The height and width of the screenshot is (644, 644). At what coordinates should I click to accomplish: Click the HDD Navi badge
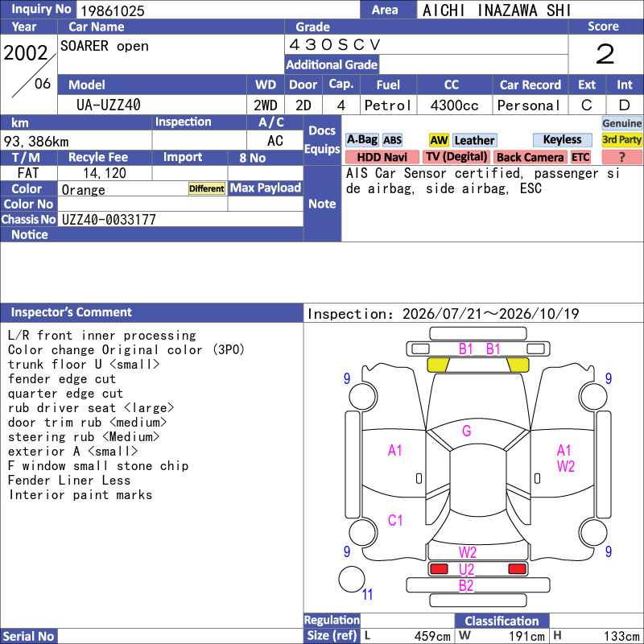[x=382, y=157]
